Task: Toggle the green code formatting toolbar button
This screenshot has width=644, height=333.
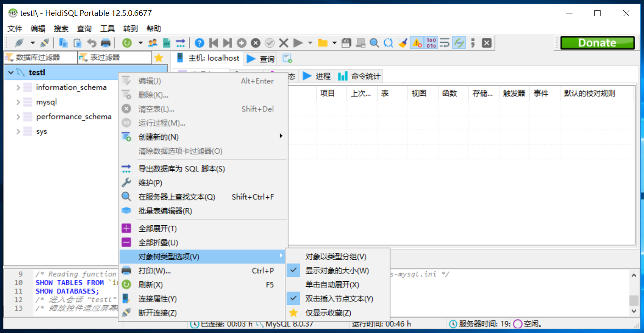Action: [x=459, y=43]
